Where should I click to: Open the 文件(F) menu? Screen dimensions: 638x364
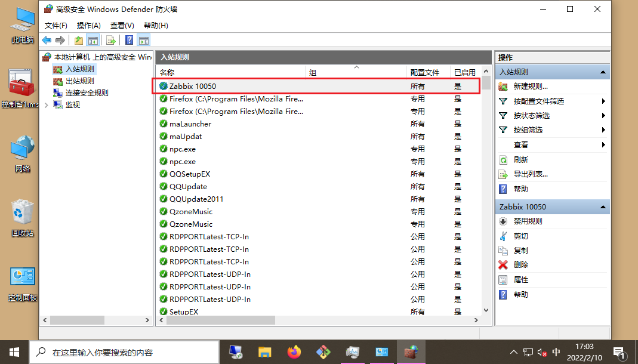click(x=56, y=25)
